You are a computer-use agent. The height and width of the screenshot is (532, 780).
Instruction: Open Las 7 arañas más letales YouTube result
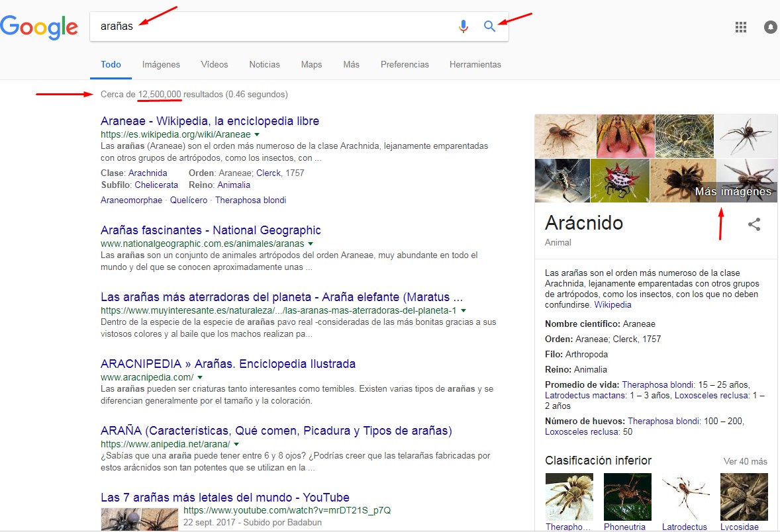[x=225, y=497]
